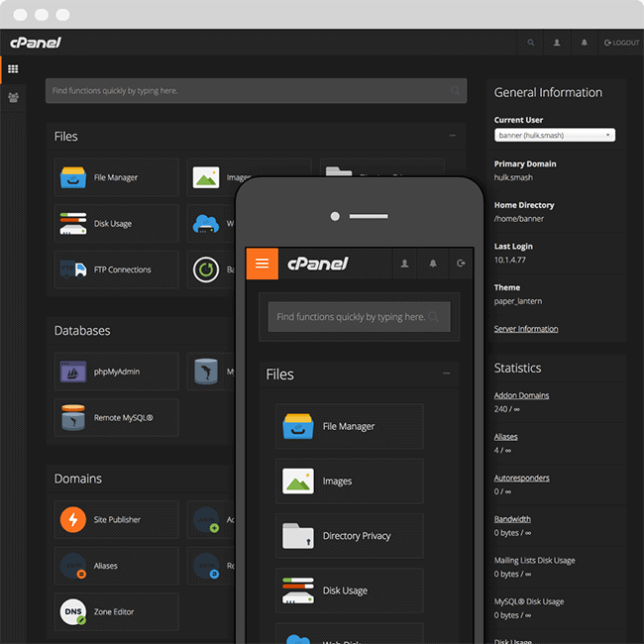
Task: Tap the logout icon in mobile header
Action: 462,264
